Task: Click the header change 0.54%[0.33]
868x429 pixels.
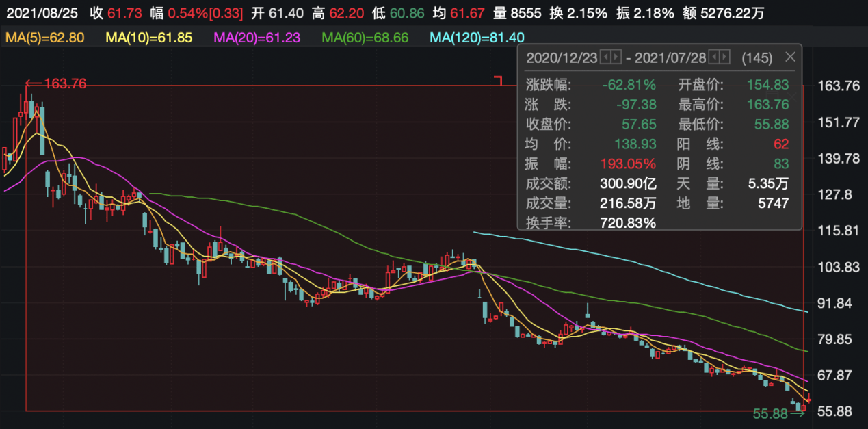Action: click(205, 13)
